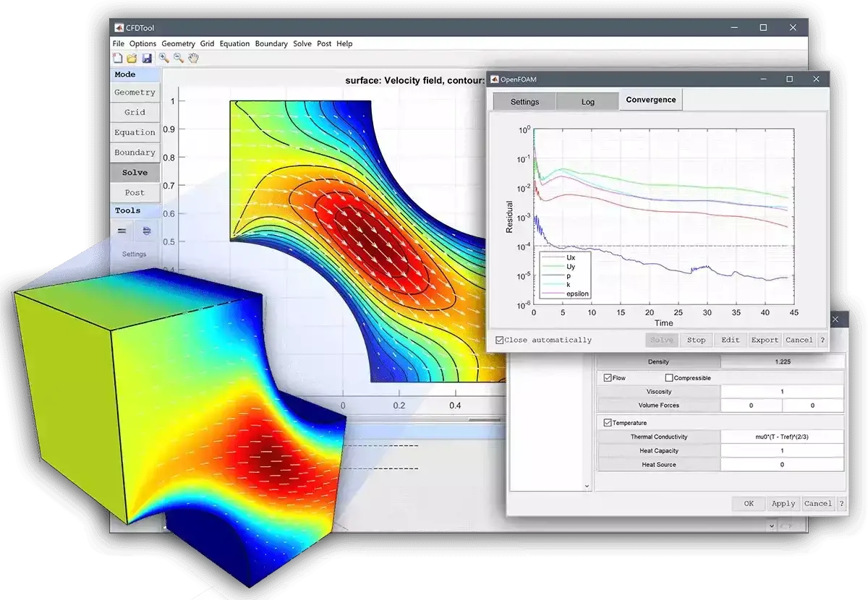
Task: Minimize the CFDTool main window
Action: 733,27
